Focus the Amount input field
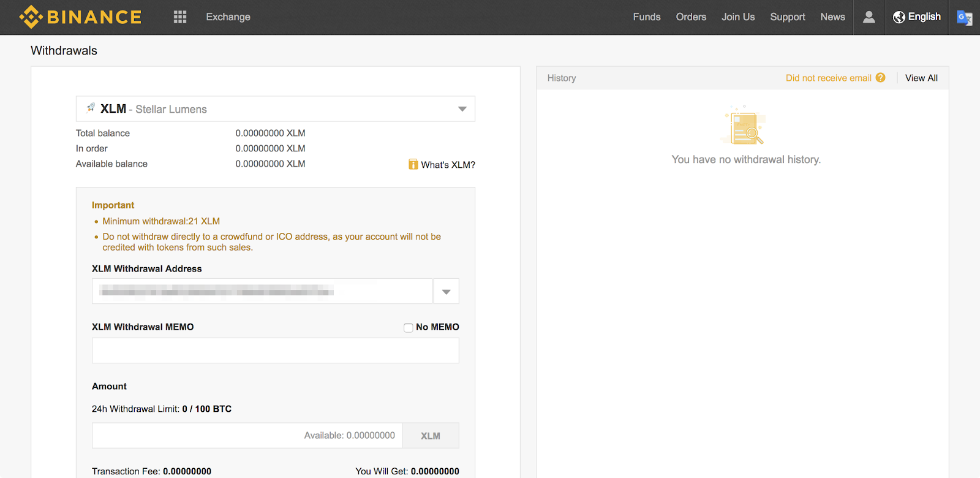 247,436
